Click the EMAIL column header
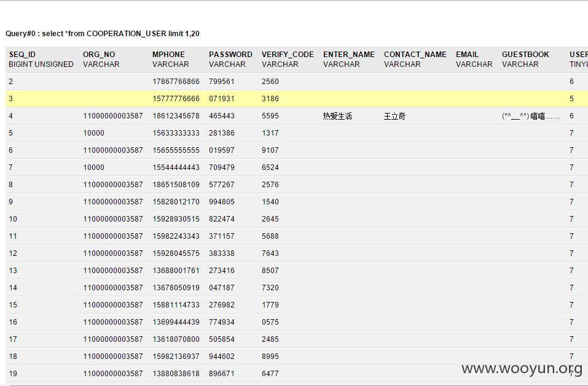This screenshot has height=386, width=588. (467, 54)
